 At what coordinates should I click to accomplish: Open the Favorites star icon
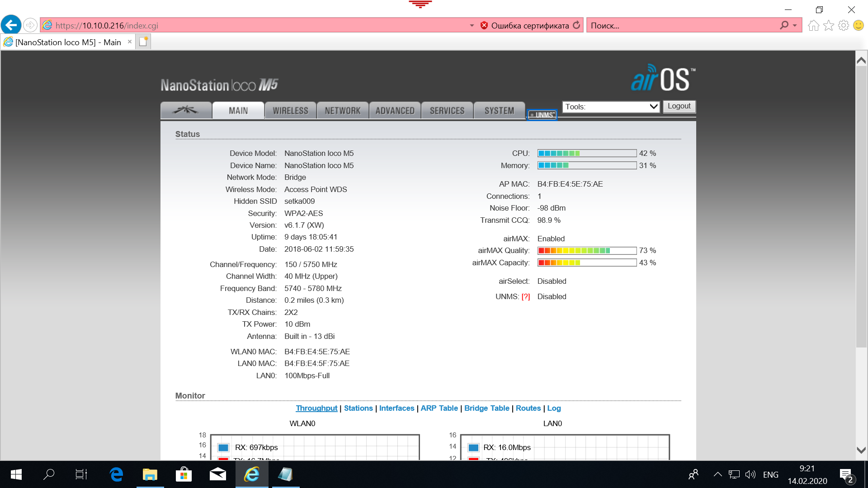829,25
